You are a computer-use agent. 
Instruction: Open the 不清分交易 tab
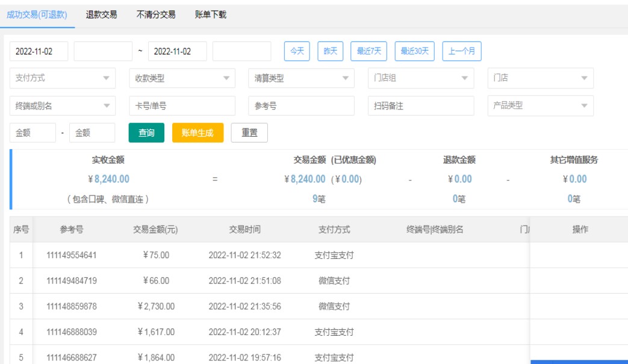click(156, 14)
